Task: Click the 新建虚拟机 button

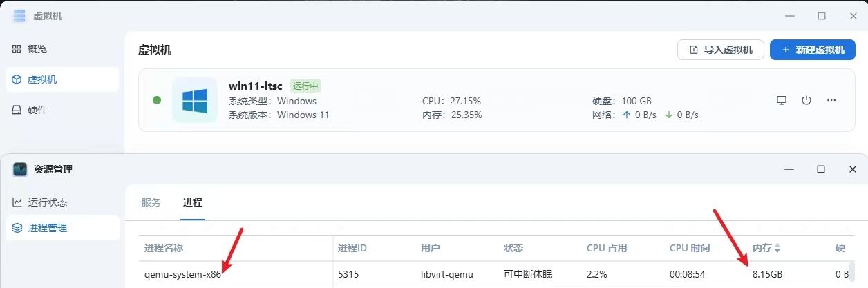Action: coord(813,50)
